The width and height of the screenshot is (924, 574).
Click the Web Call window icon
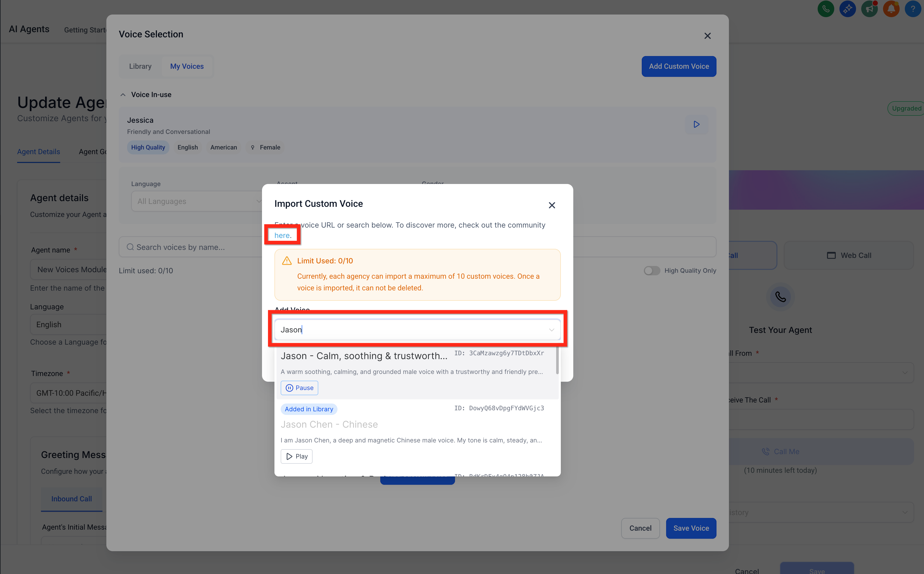pyautogui.click(x=831, y=256)
